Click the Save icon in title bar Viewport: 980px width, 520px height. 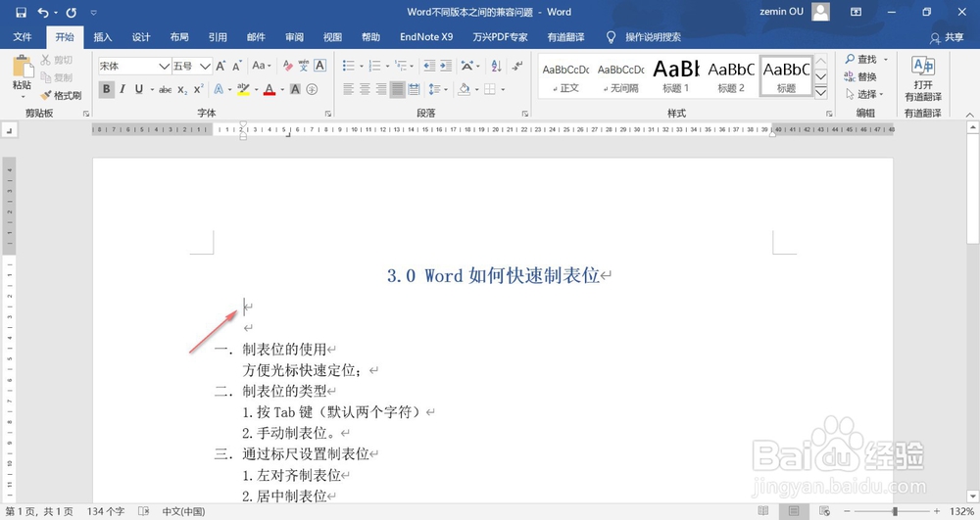click(21, 12)
